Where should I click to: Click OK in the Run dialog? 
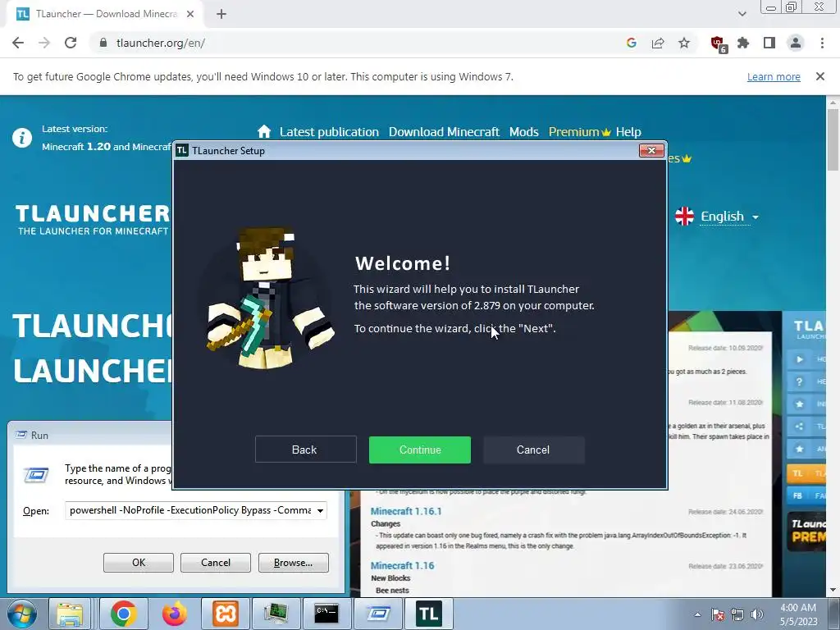click(138, 563)
